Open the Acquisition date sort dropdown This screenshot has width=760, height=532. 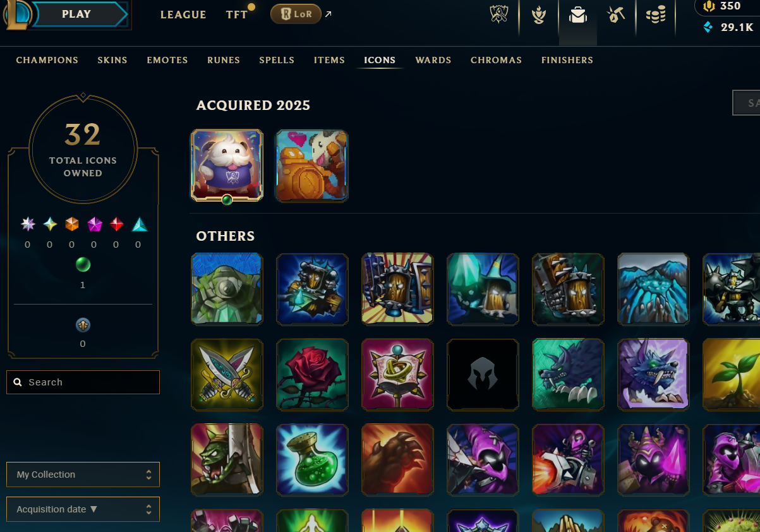point(83,509)
